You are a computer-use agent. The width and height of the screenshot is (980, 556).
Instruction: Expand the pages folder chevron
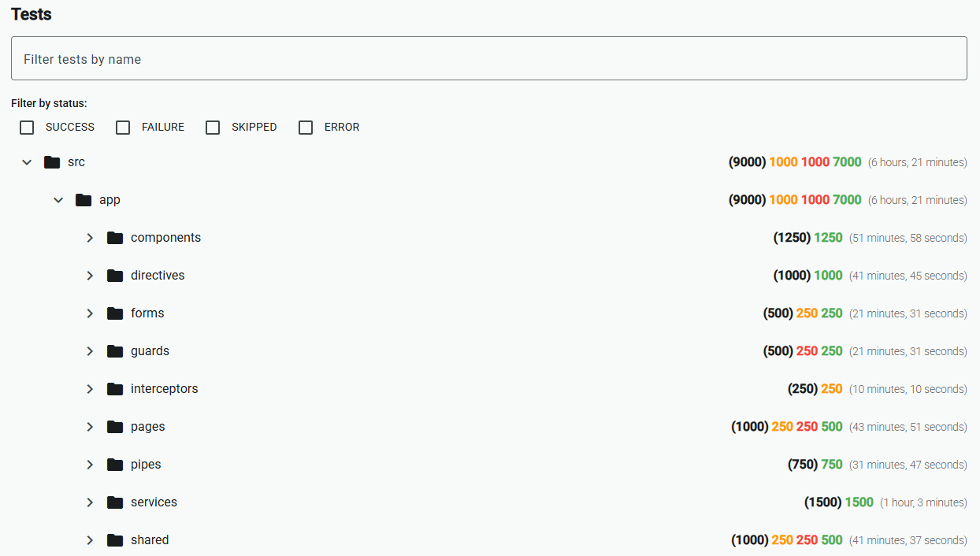click(x=90, y=427)
